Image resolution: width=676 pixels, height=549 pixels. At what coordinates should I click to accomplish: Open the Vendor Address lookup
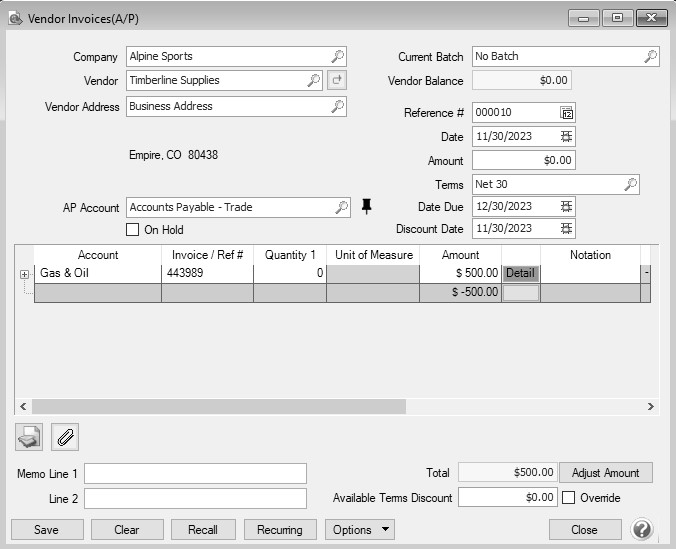[x=338, y=106]
